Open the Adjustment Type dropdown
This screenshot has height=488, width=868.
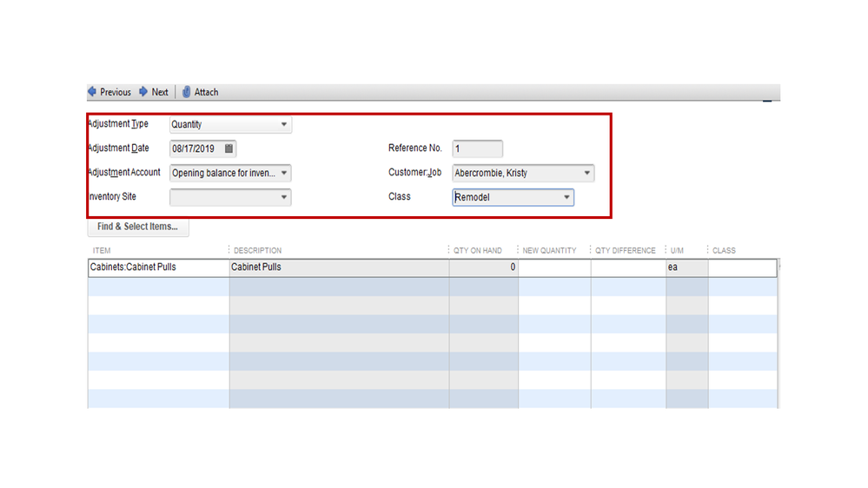click(284, 124)
